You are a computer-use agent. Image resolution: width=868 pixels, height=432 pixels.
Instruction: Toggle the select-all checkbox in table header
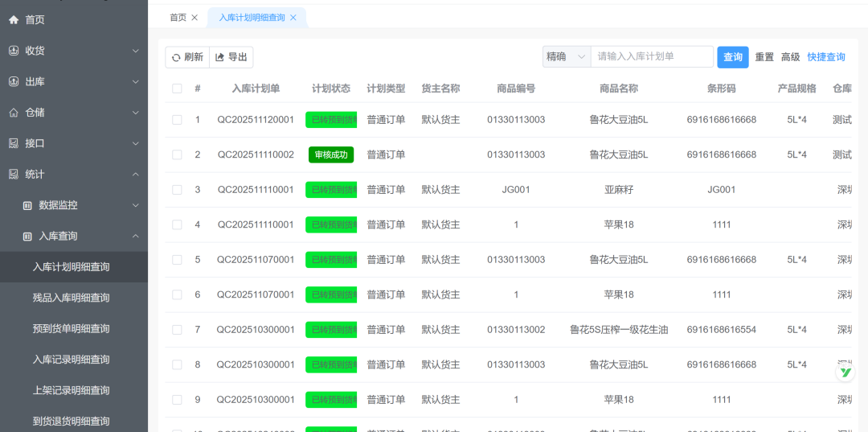[177, 88]
